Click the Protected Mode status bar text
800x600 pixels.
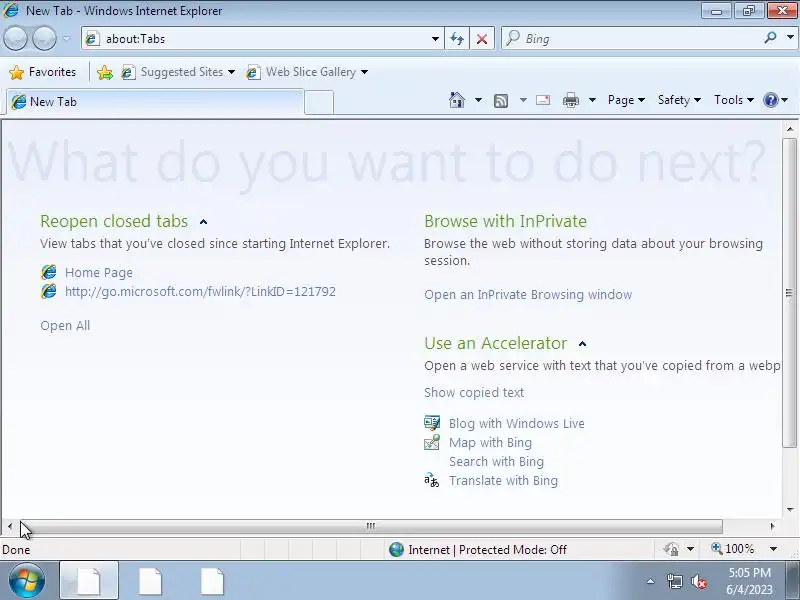[x=487, y=549]
